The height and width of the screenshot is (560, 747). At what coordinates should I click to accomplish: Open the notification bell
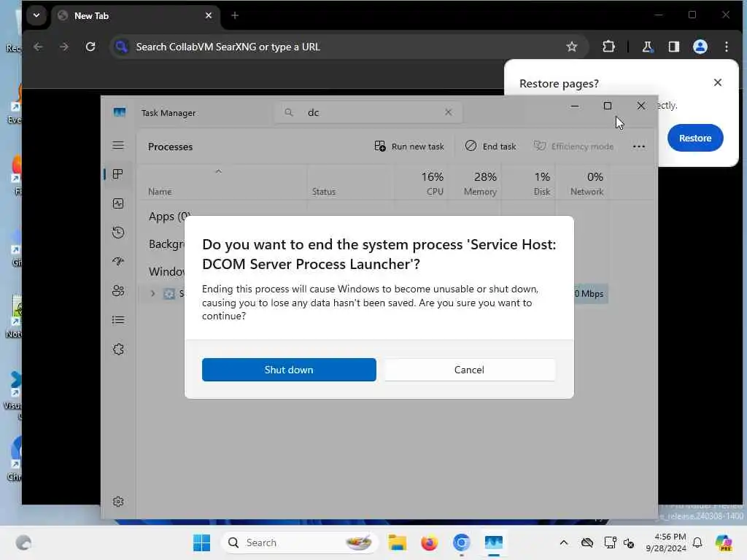coord(697,542)
